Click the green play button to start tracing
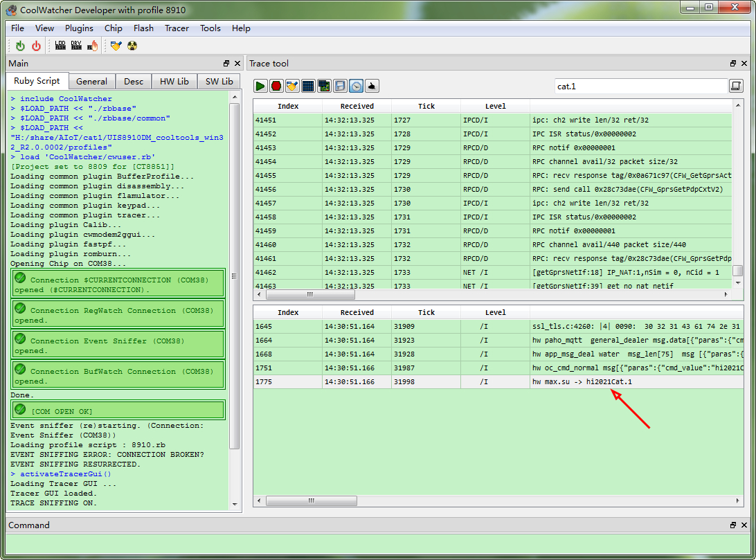This screenshot has height=560, width=756. [260, 86]
